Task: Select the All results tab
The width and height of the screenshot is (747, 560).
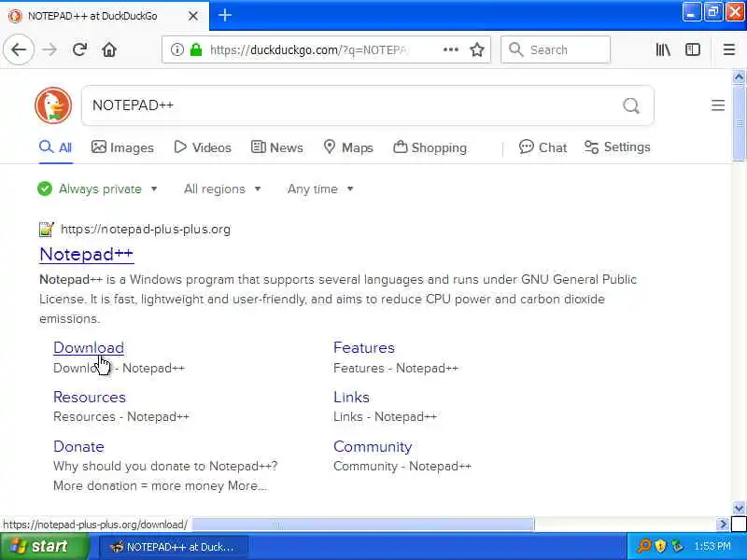Action: coord(56,147)
